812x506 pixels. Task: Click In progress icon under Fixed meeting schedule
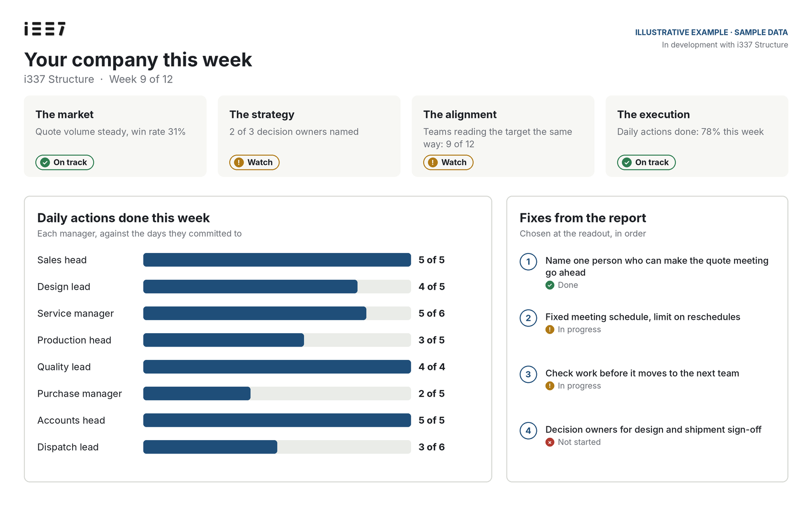click(x=550, y=329)
